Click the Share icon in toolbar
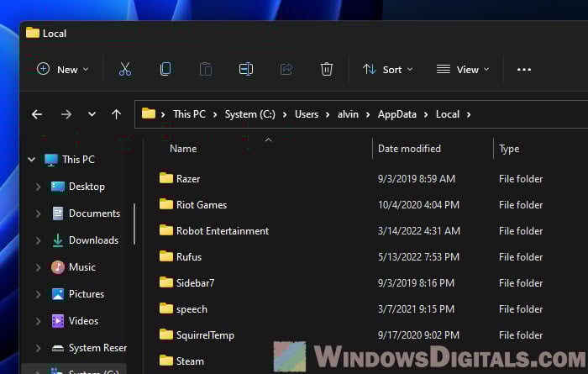The width and height of the screenshot is (588, 374). point(286,70)
